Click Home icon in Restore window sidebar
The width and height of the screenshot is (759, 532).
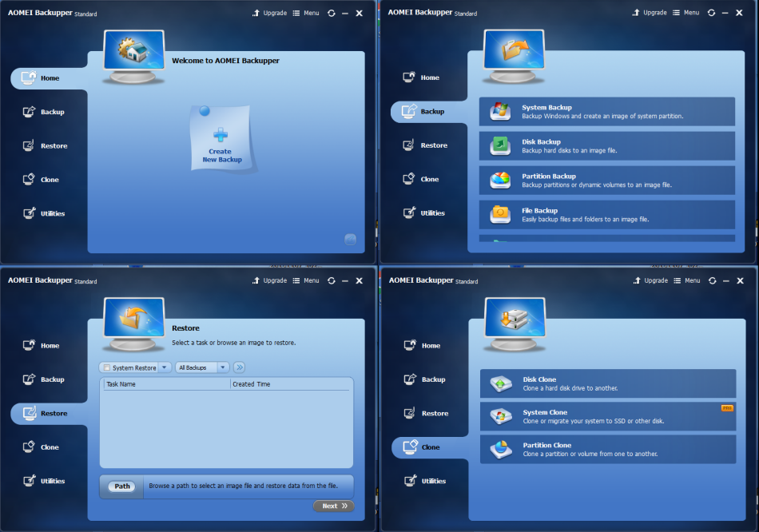click(x=29, y=345)
